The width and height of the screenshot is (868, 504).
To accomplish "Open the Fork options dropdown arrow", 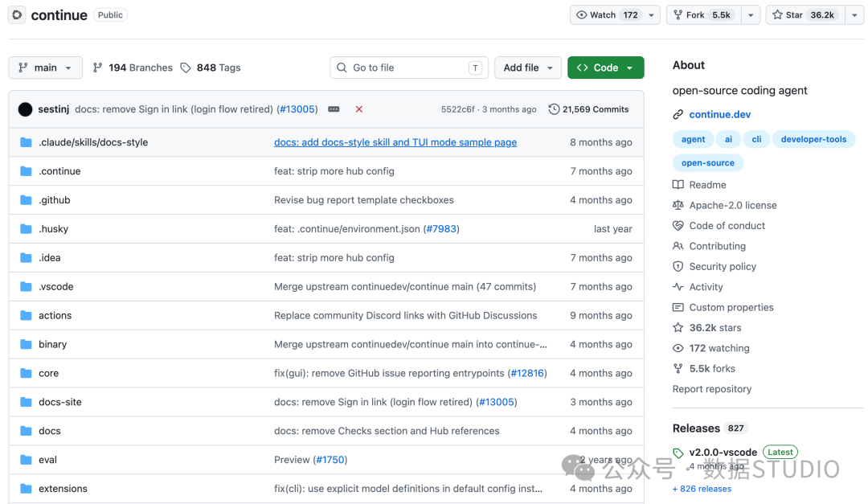I will 751,15.
